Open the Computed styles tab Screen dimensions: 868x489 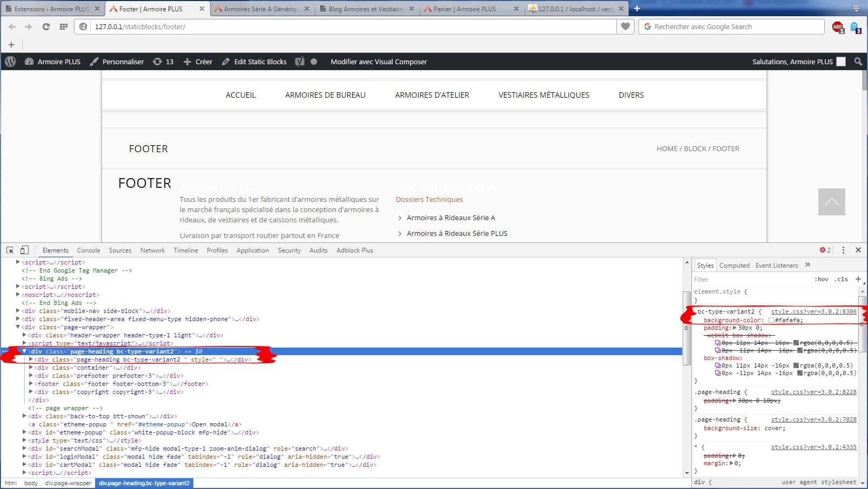[734, 265]
